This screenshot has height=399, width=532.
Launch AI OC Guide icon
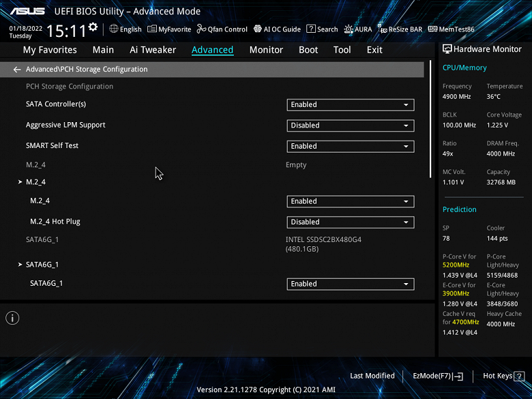tap(258, 29)
